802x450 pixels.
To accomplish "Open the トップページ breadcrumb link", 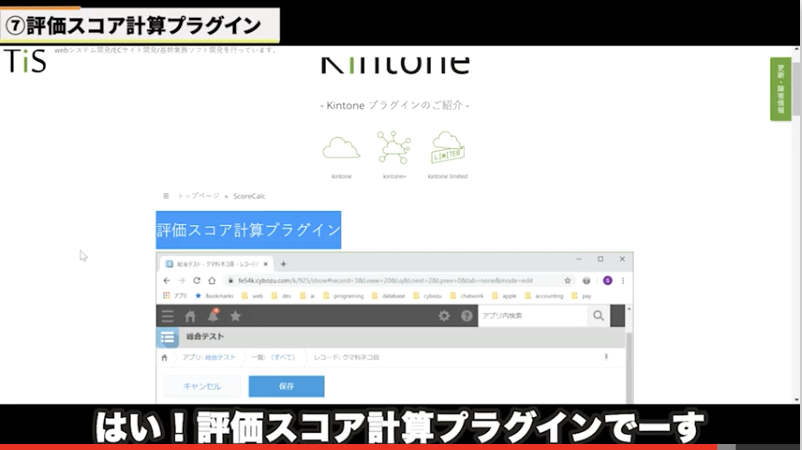I will (198, 196).
